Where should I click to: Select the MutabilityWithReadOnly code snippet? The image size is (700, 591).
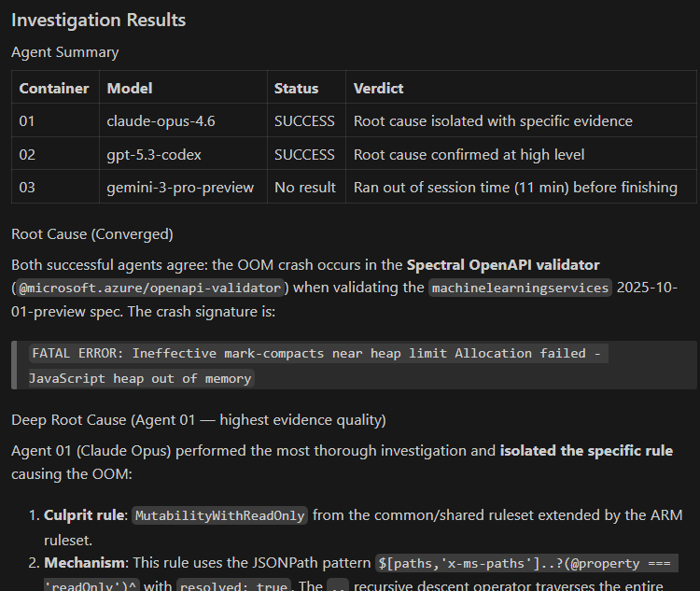point(219,515)
